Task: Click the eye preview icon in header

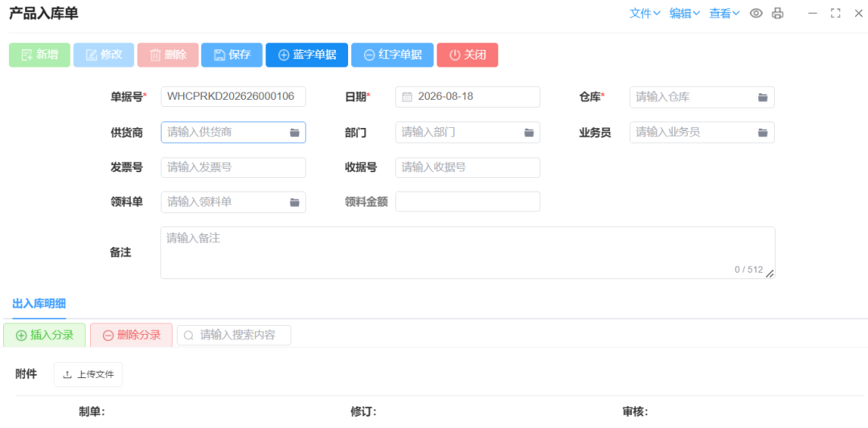Action: click(x=756, y=14)
